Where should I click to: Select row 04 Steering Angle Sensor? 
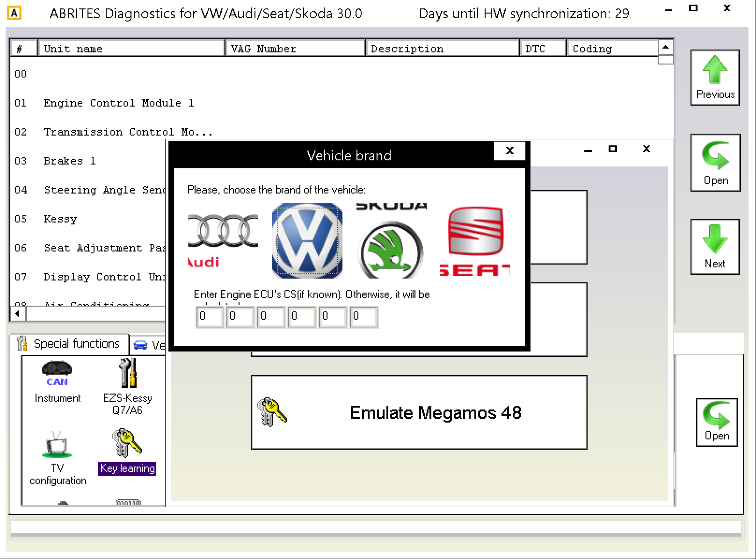click(89, 190)
